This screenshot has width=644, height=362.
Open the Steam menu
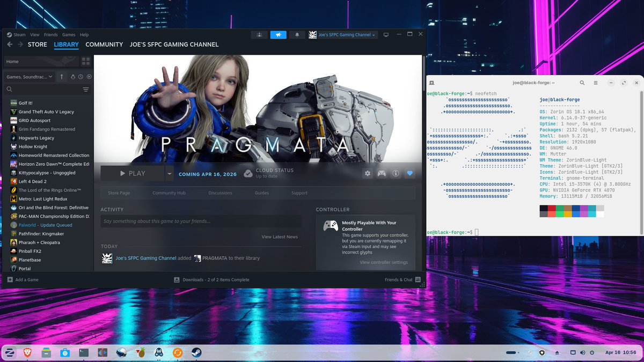(x=19, y=35)
